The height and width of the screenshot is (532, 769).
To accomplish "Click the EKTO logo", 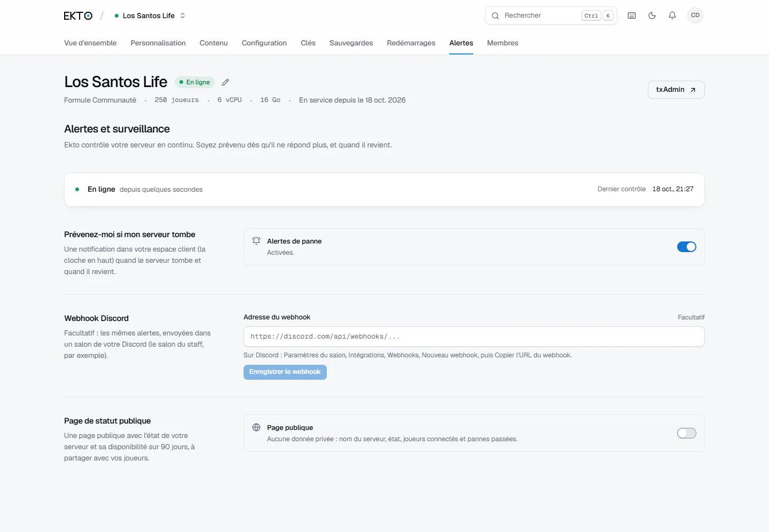I will [78, 15].
